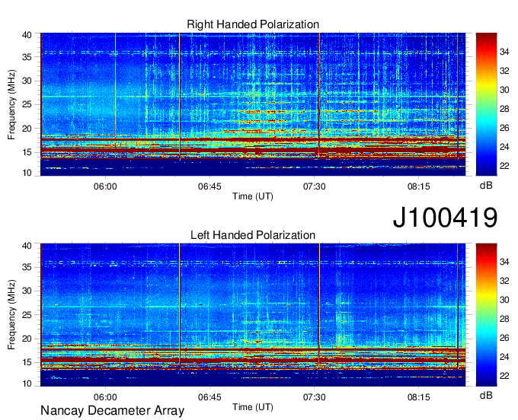Click inside the right-handed polarization spectrogram
518x420 pixels.
253,104
